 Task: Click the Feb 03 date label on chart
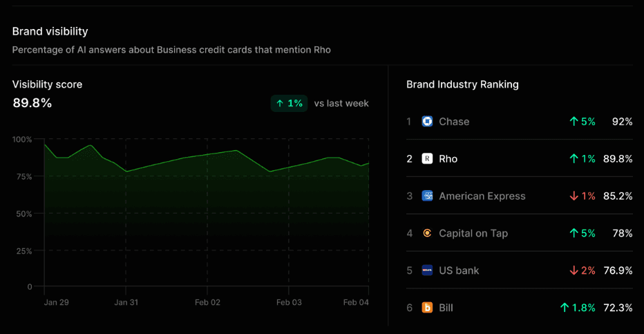[x=289, y=302]
